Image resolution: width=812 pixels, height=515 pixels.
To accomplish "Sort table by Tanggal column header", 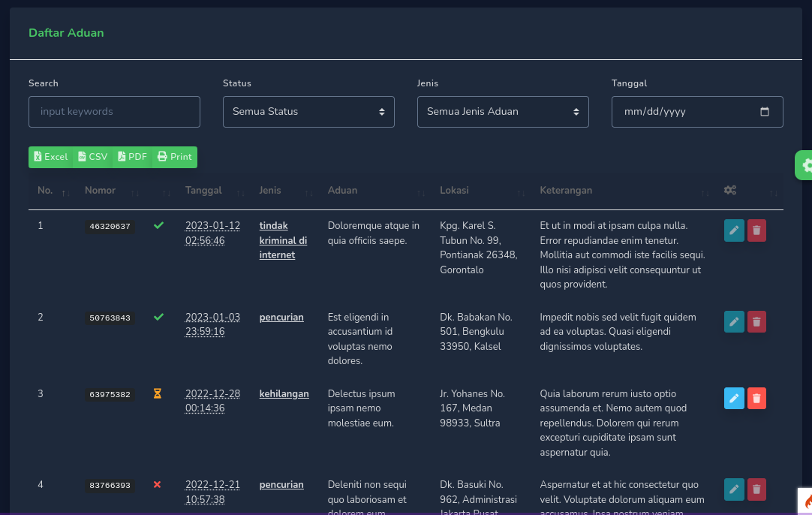I will (x=204, y=191).
